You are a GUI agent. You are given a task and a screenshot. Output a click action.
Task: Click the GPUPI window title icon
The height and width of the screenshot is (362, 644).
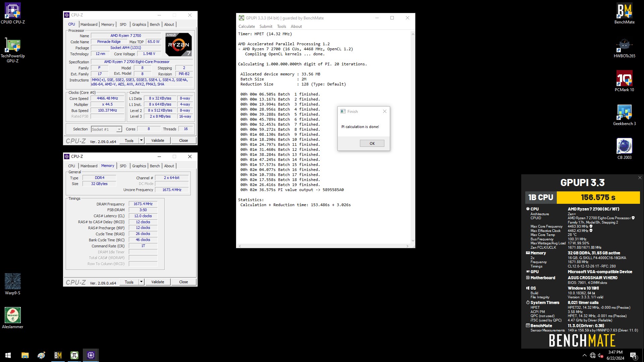pos(241,18)
